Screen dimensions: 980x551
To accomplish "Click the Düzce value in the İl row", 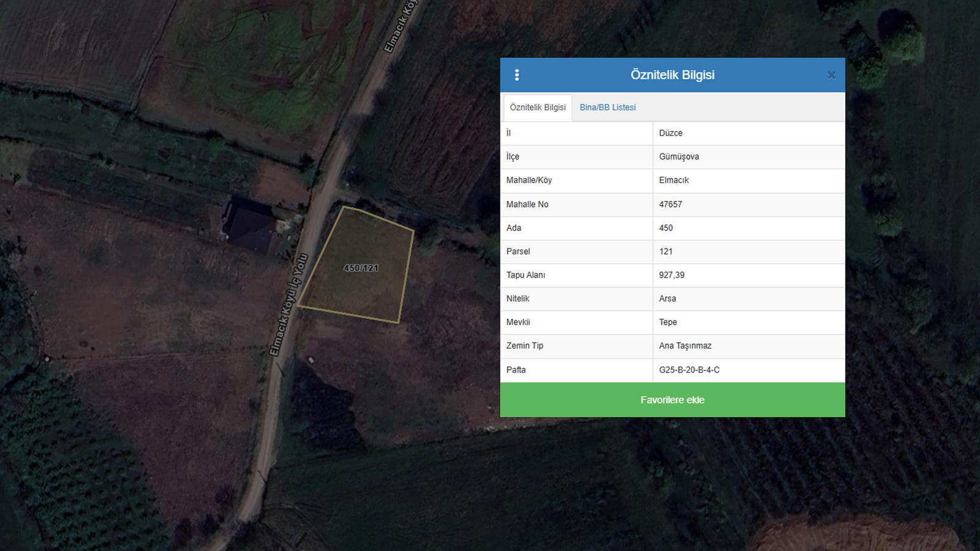I will click(671, 133).
